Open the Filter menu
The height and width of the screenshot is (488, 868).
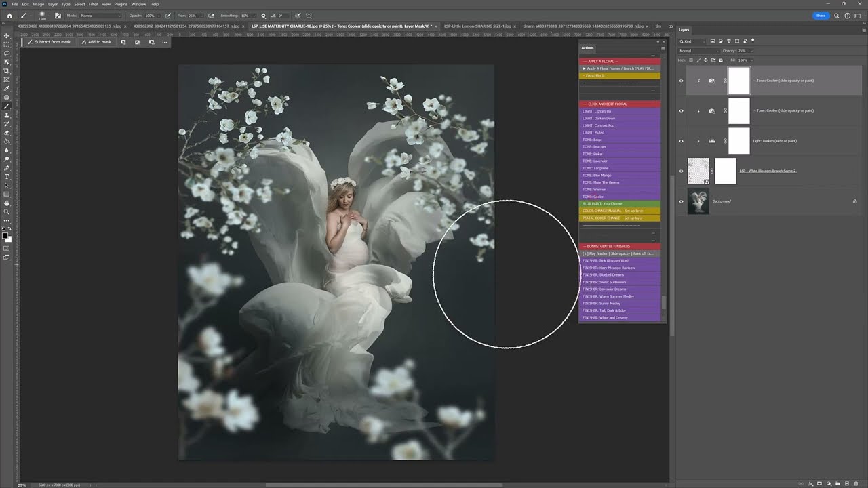coord(94,4)
